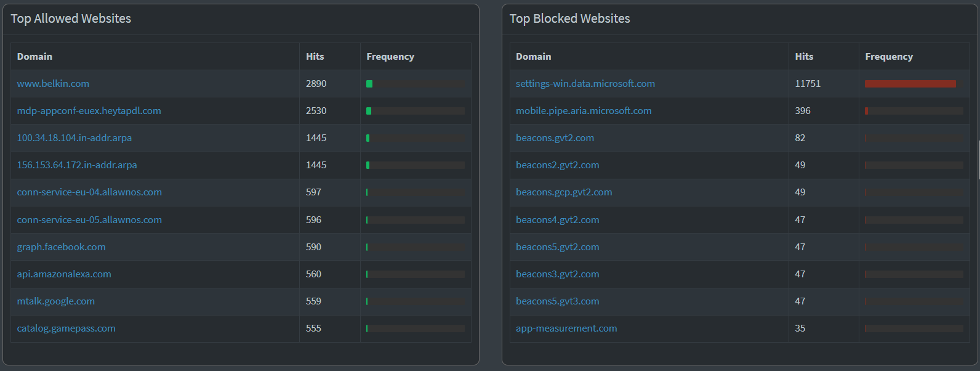The height and width of the screenshot is (371, 980).
Task: Click green frequency bar for www.belkin.com
Action: point(369,84)
